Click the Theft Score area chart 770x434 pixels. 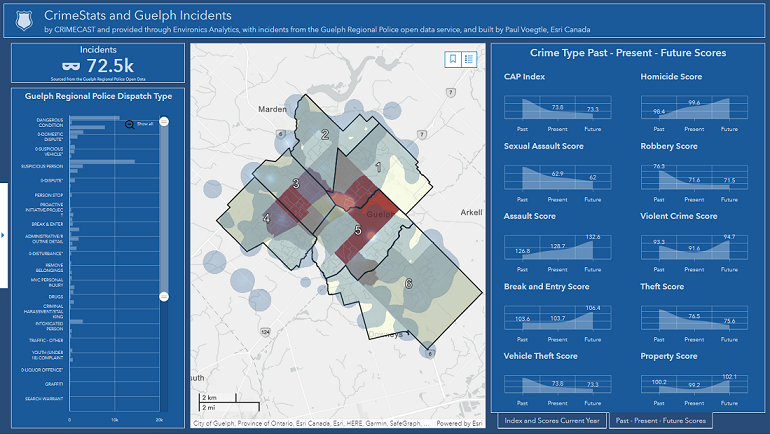coord(694,318)
